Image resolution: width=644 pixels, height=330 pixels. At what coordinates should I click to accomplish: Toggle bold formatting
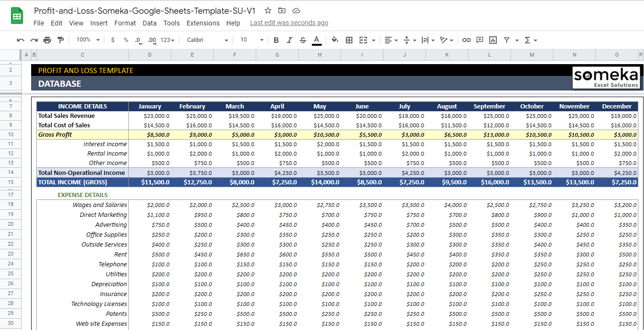tap(276, 40)
